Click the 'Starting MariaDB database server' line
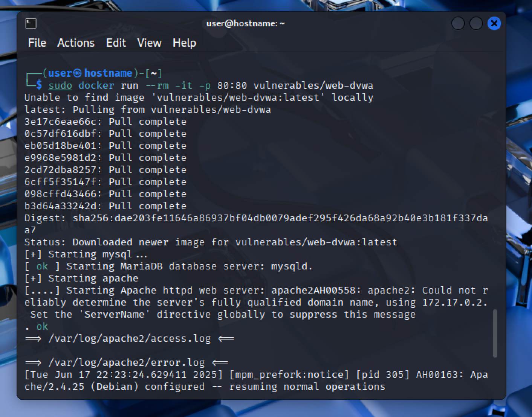532x417 pixels. (169, 266)
